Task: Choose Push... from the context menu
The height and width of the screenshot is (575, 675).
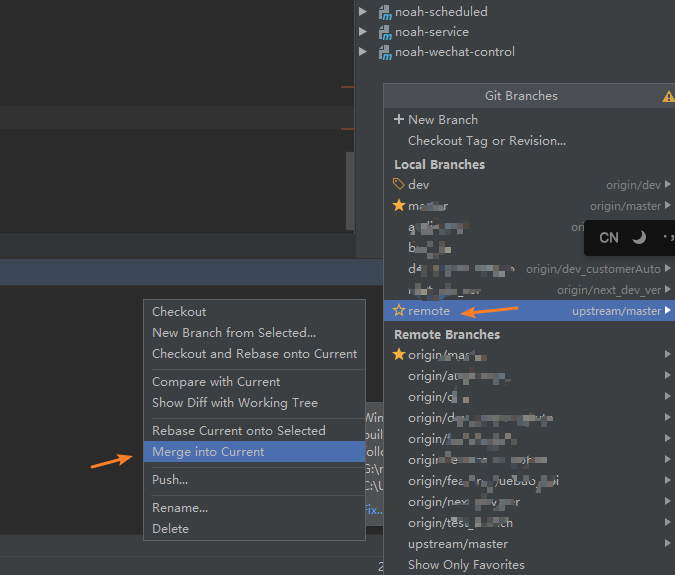Action: [x=254, y=480]
